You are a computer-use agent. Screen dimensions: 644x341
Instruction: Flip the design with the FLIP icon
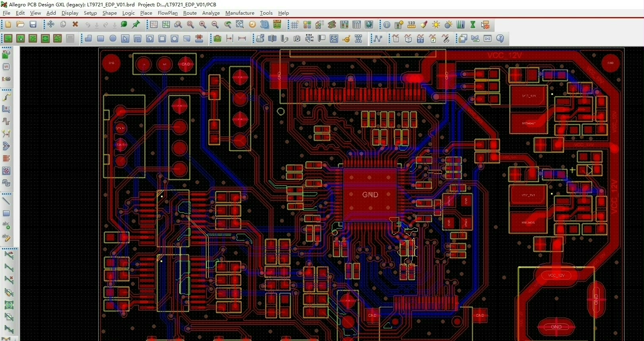[277, 25]
